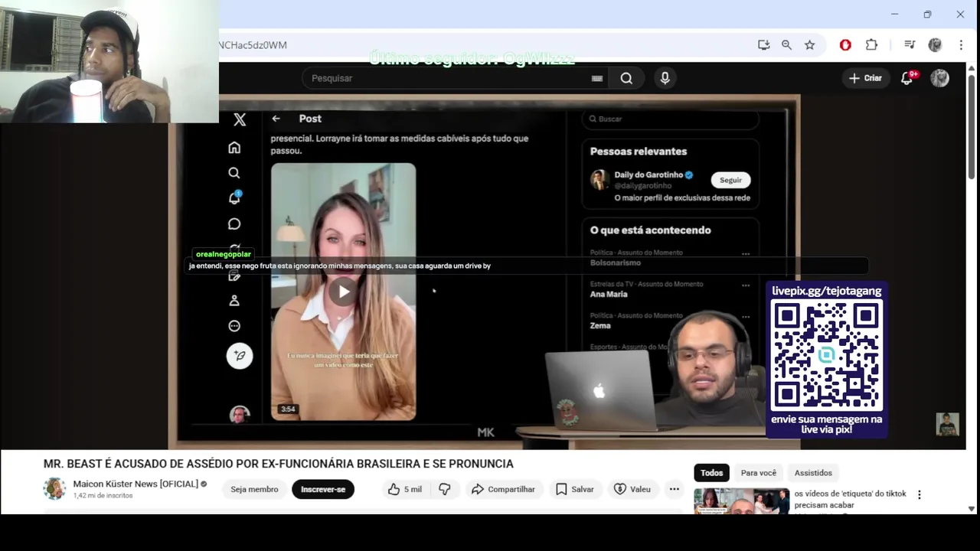Open the browser extensions puzzle icon

coord(871,45)
